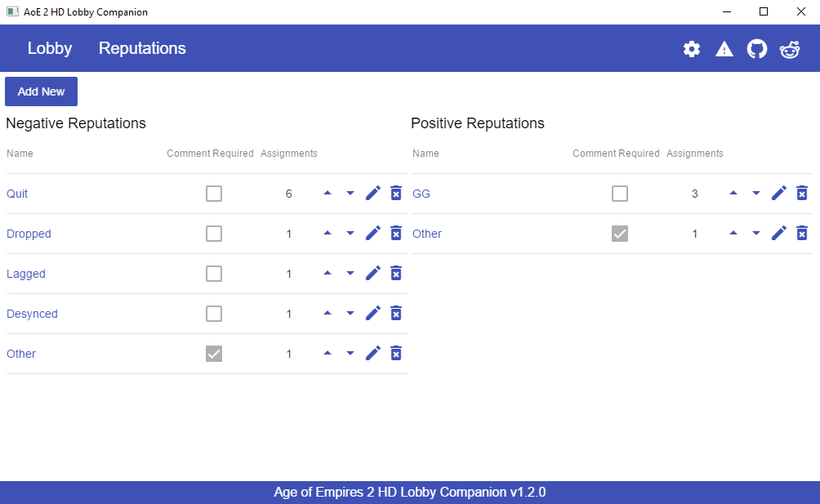Move GG reputation down with arrow
The height and width of the screenshot is (504, 820).
756,194
